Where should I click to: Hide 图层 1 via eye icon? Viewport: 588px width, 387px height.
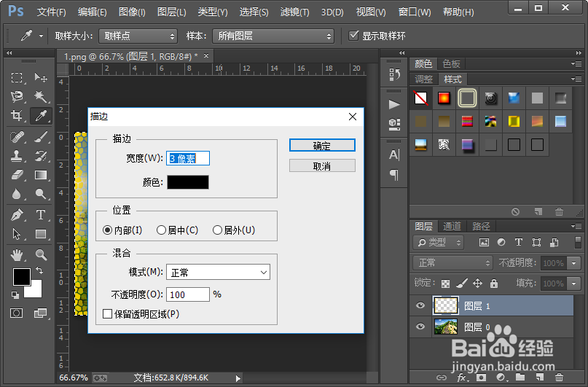tap(420, 305)
